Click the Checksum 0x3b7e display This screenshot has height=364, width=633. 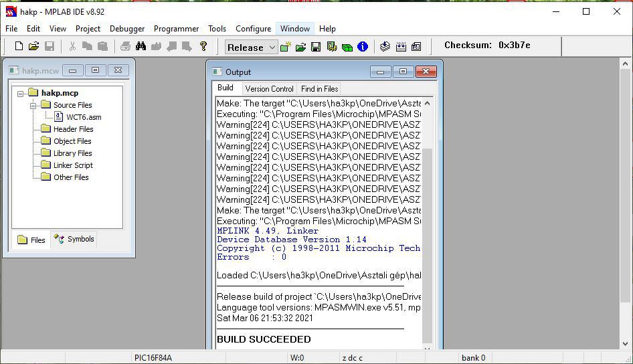coord(487,45)
